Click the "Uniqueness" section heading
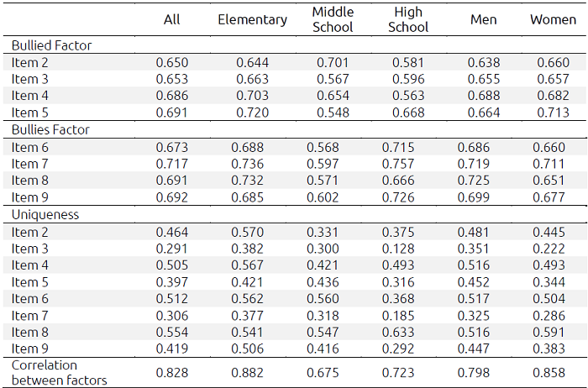Image resolution: width=588 pixels, height=388 pixels. [x=45, y=214]
